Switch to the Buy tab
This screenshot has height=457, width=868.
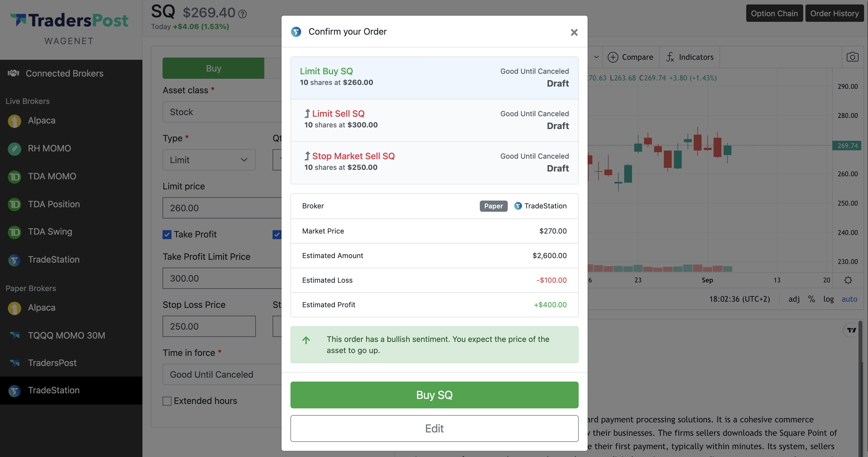pyautogui.click(x=213, y=68)
